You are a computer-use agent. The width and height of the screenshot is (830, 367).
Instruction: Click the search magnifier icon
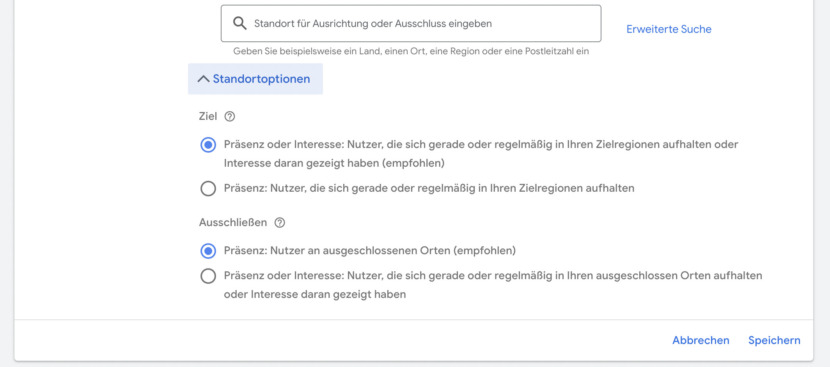coord(240,23)
